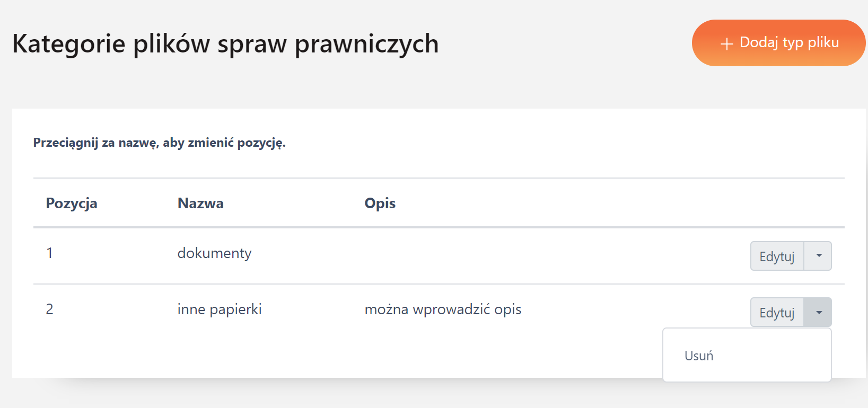The image size is (868, 408).
Task: Edit the "inne papierki" category with Edytuj
Action: (x=777, y=313)
